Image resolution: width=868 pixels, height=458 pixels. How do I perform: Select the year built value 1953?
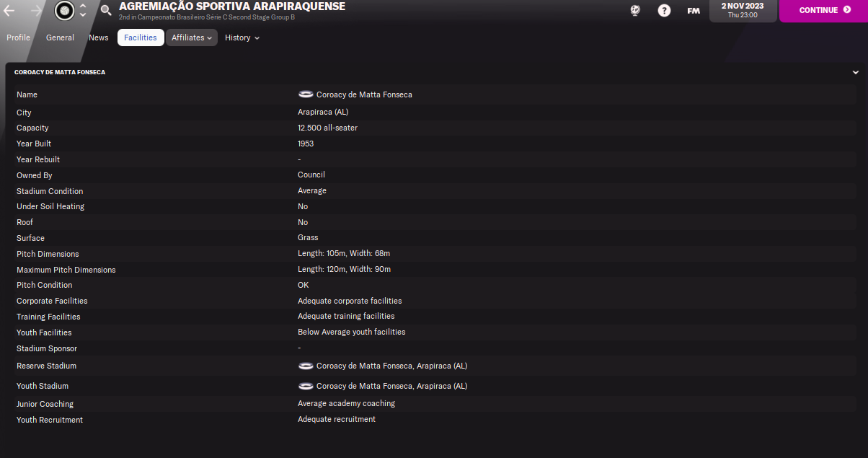click(306, 144)
